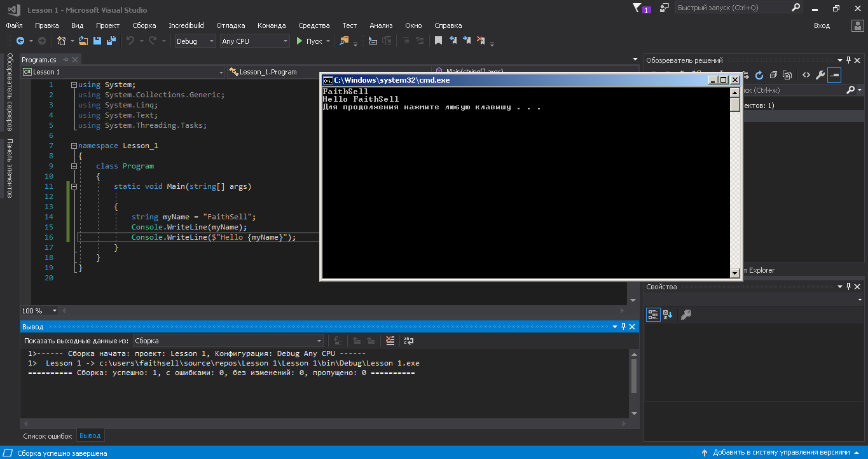Click the Быстрый запуск search field
This screenshot has width=868, height=459.
click(732, 8)
